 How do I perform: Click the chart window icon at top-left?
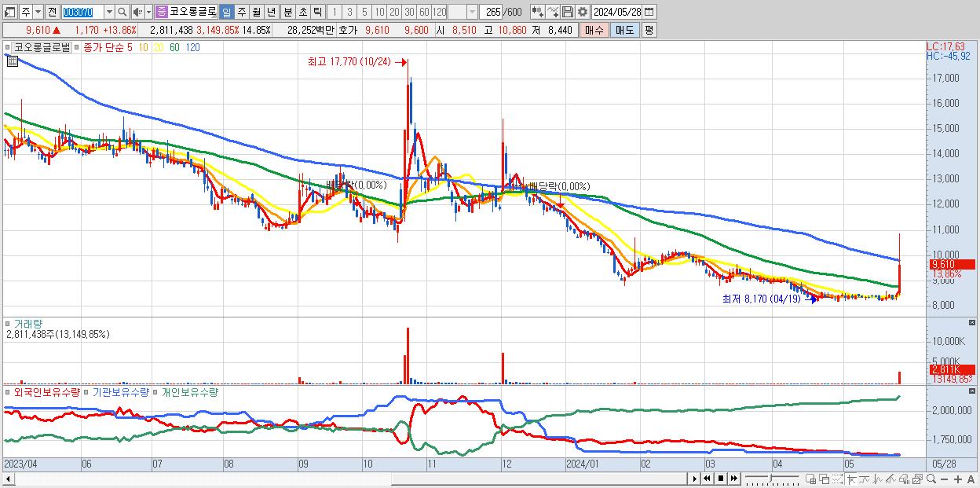click(x=10, y=12)
